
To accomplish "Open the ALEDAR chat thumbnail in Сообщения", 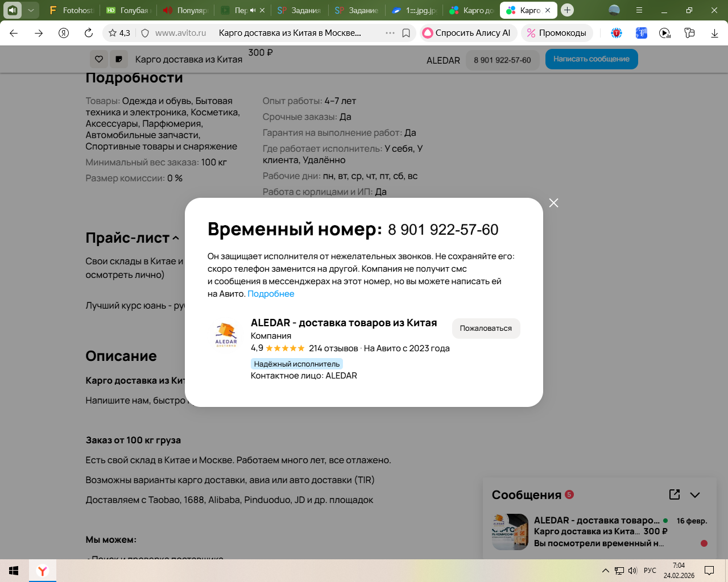I will 510,532.
